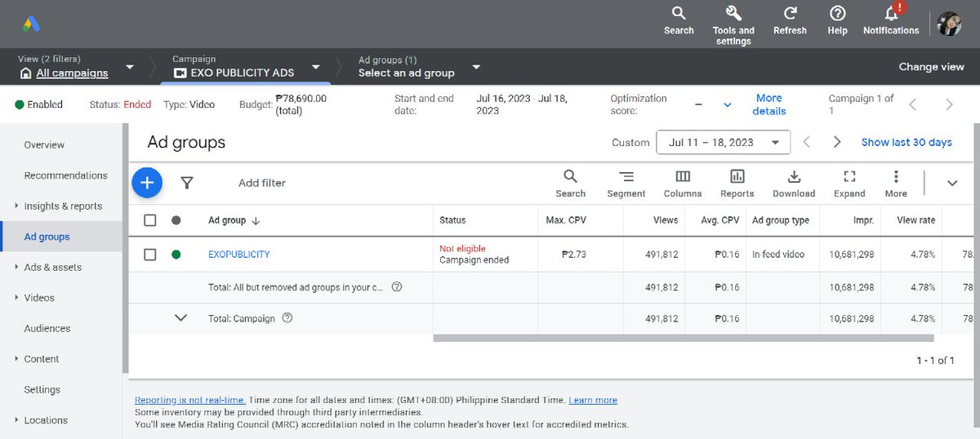Open More details link

click(x=769, y=104)
